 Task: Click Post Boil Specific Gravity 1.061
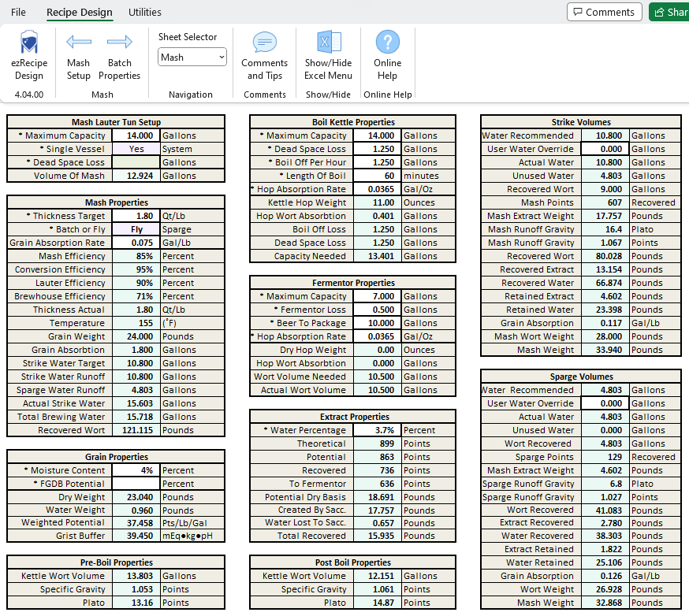(x=378, y=589)
